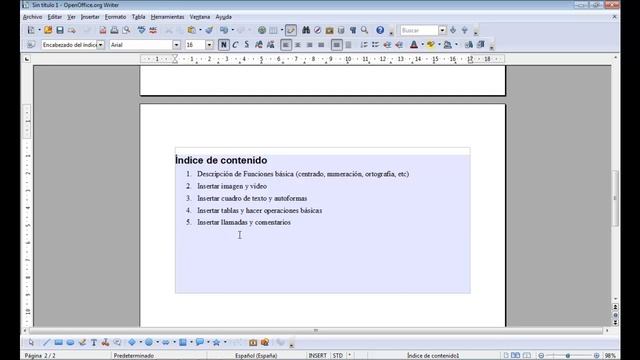Toggle bulleted list on or off
Screen dimensions: 640x360
click(375, 45)
